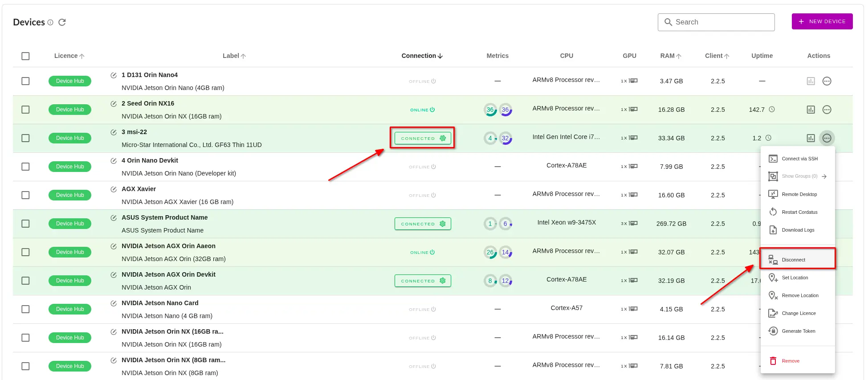868x380 pixels.
Task: Open actions menu for 1 D131 Orin Nano4
Action: (x=827, y=81)
